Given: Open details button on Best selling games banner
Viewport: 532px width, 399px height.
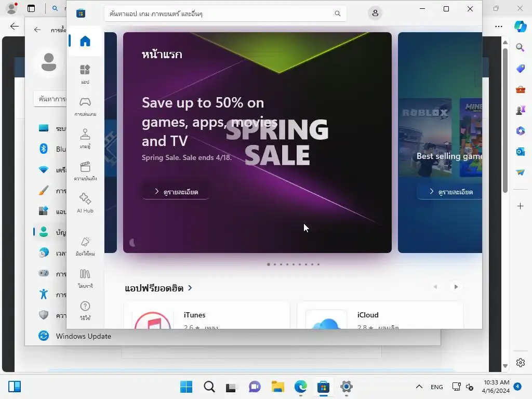Looking at the screenshot, I should (x=450, y=192).
